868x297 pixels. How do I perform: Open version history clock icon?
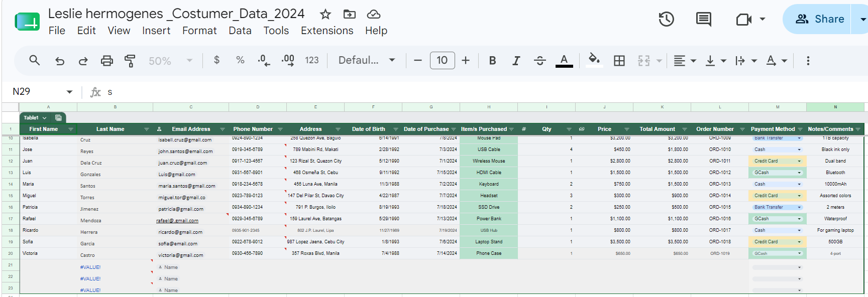coord(666,19)
